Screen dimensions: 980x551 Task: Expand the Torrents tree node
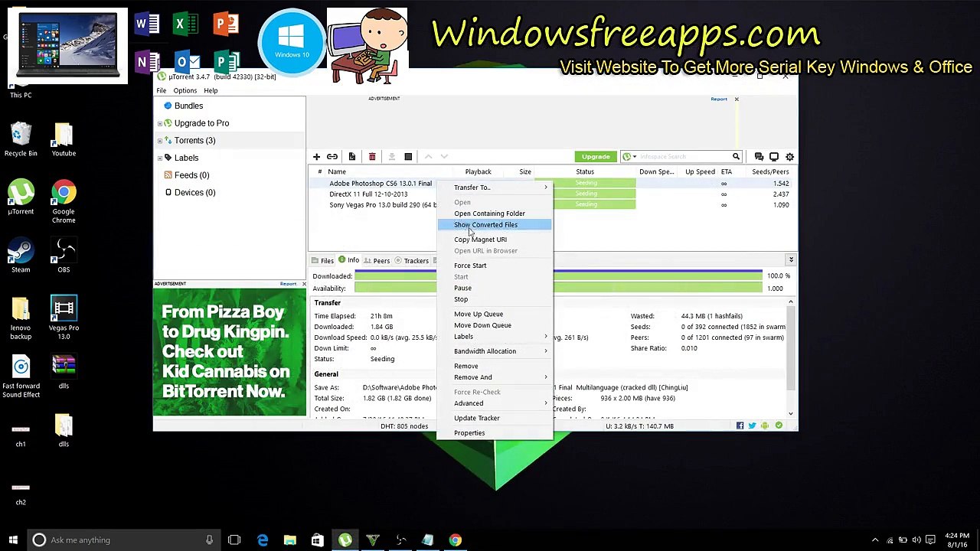pos(160,141)
